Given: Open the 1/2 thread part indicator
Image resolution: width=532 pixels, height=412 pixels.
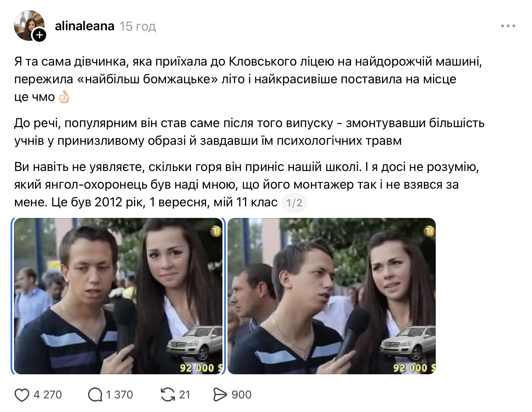Looking at the screenshot, I should click(x=294, y=203).
